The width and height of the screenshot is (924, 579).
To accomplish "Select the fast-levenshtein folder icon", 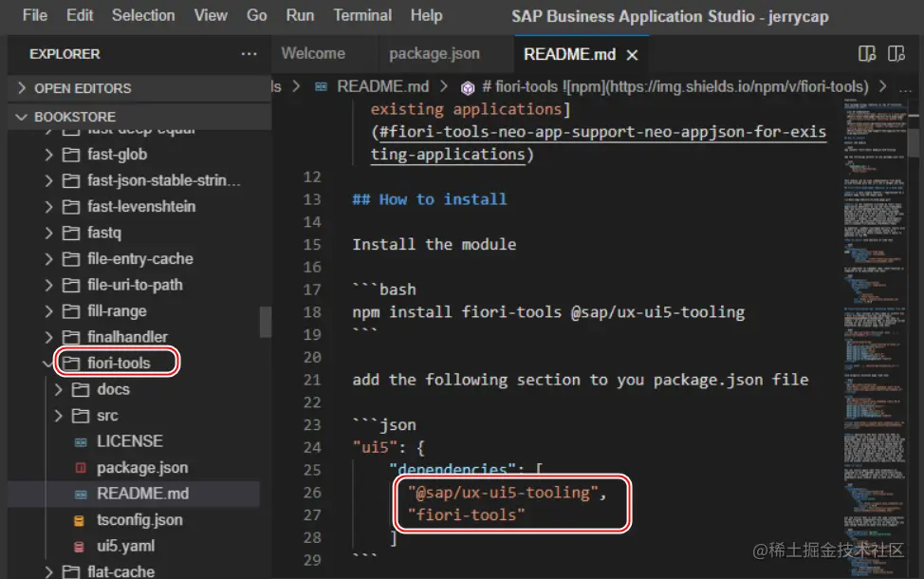I will point(71,206).
